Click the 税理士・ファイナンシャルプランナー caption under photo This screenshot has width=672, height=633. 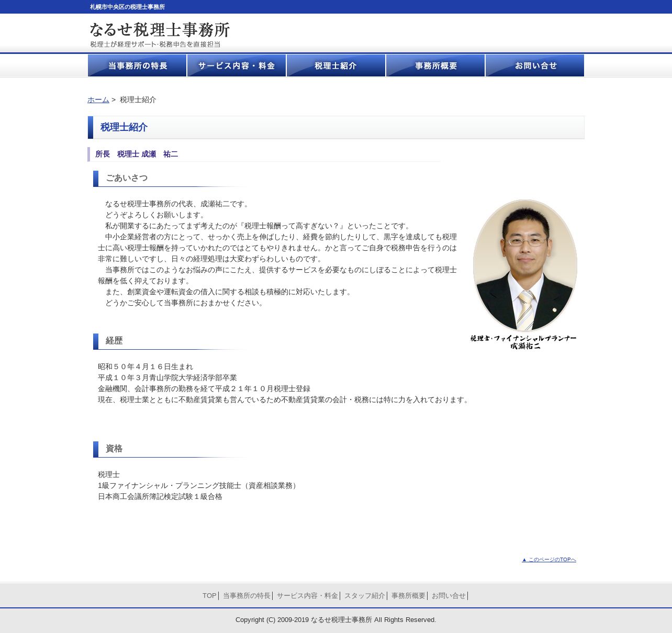[523, 339]
